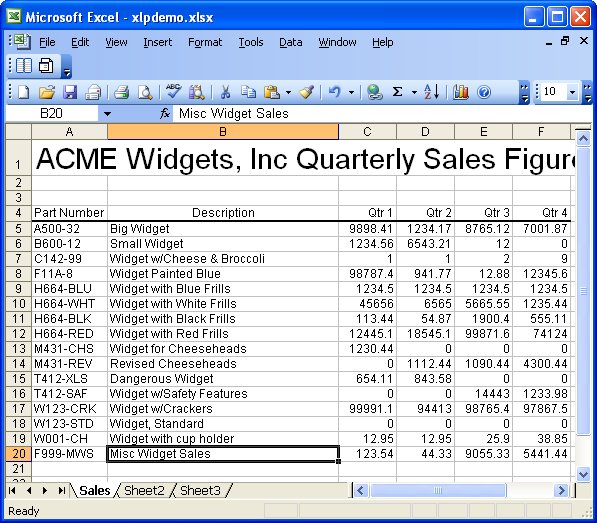Run the ABC spelling check icon
This screenshot has width=597, height=523.
173,92
